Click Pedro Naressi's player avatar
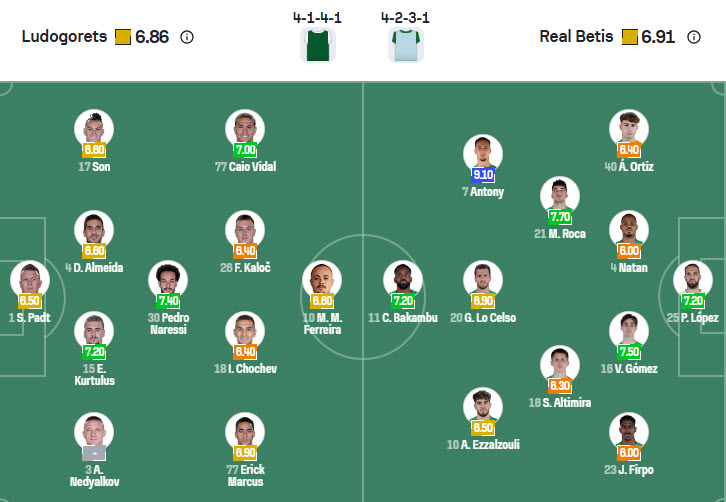The width and height of the screenshot is (726, 502). pos(168,279)
